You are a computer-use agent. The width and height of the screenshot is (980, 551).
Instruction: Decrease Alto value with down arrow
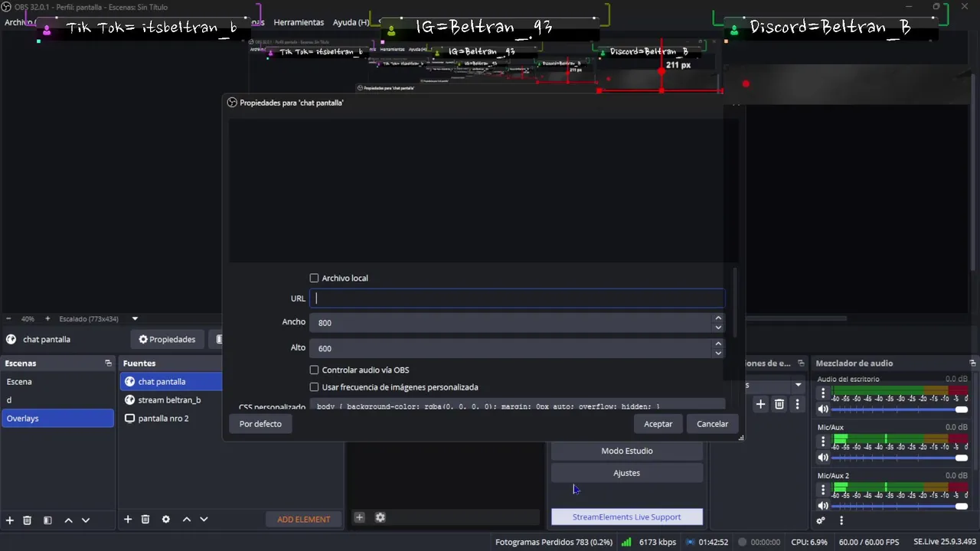718,353
